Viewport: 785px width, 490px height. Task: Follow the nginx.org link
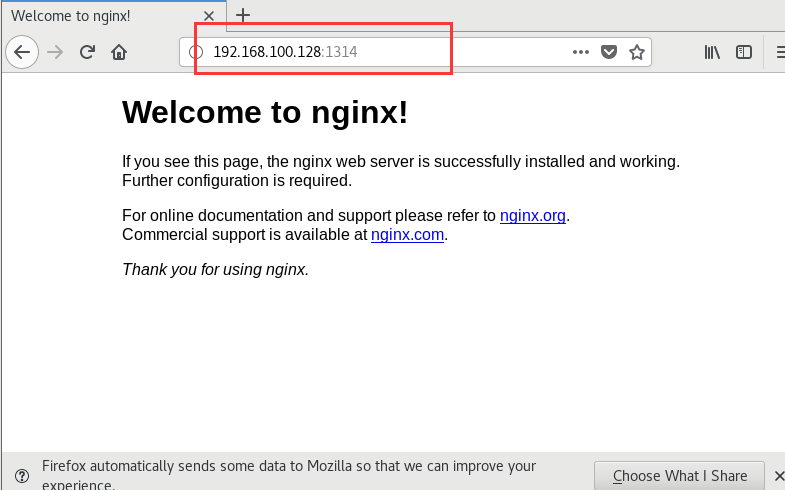pos(533,215)
